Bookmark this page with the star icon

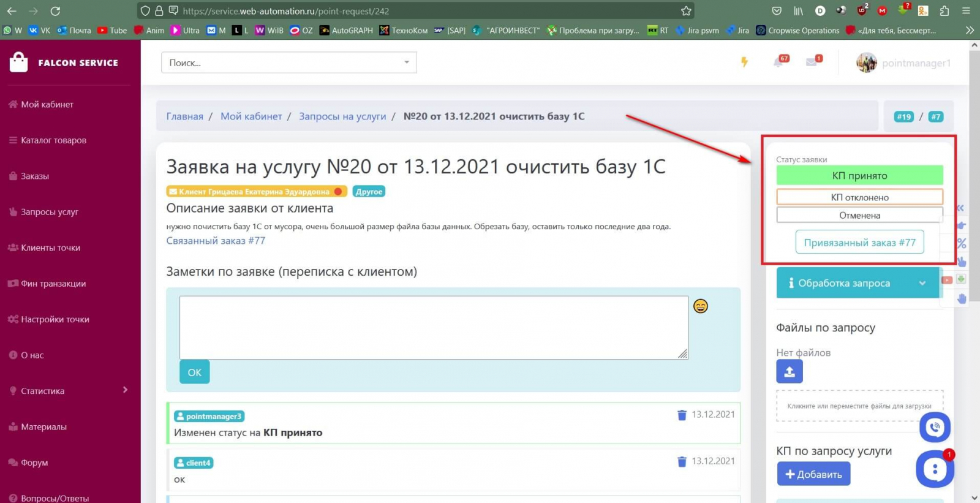coord(686,11)
